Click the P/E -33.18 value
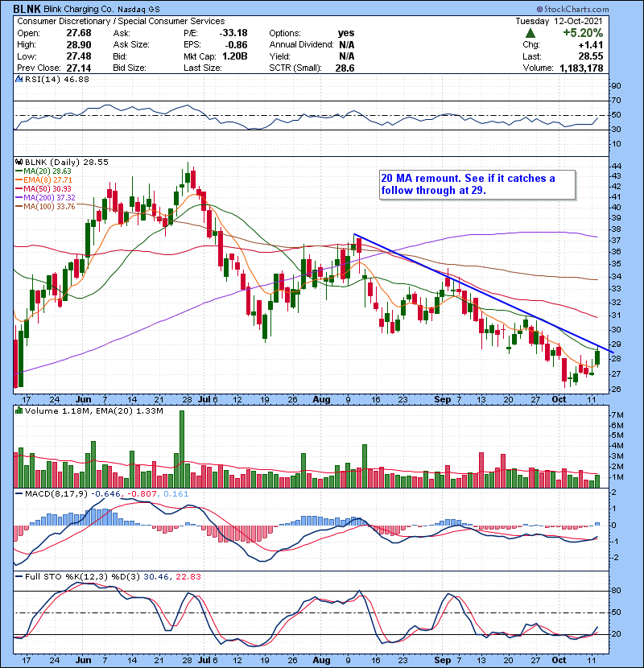644x668 pixels. tap(233, 33)
